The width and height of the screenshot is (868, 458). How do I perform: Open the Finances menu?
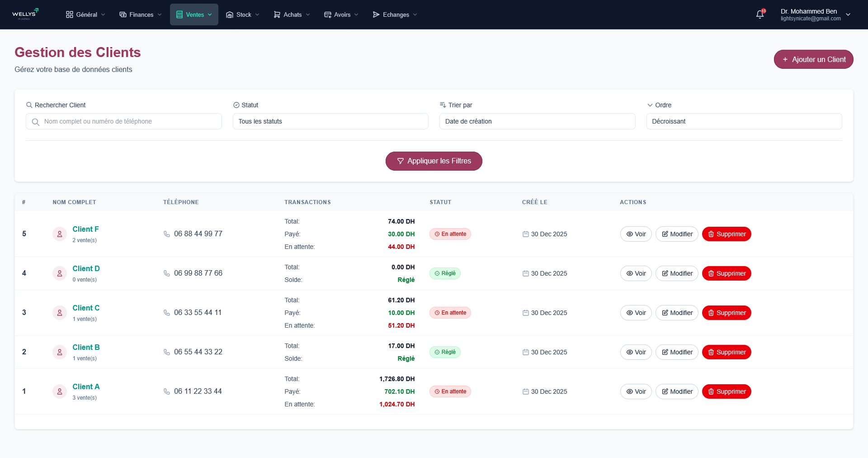pyautogui.click(x=141, y=14)
